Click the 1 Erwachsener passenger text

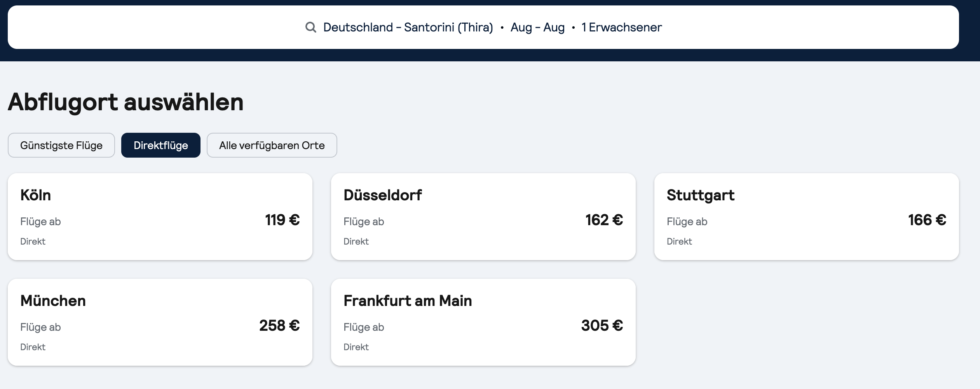point(622,27)
